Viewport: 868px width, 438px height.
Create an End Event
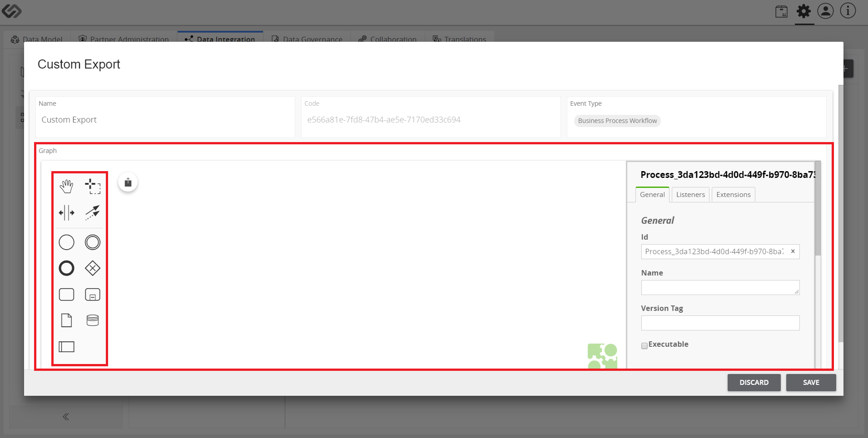pos(66,268)
